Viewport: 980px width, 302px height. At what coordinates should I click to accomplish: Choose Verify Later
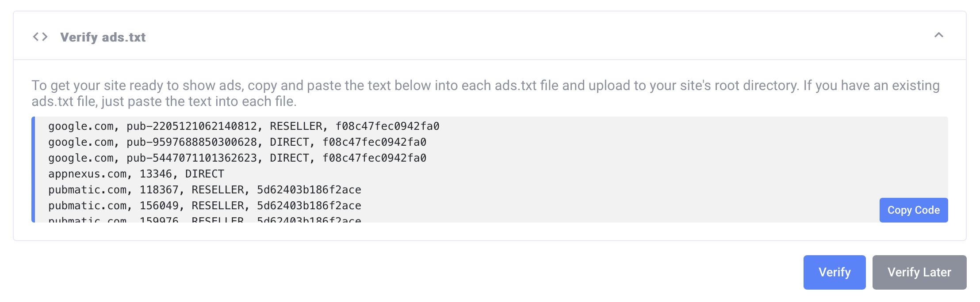919,272
